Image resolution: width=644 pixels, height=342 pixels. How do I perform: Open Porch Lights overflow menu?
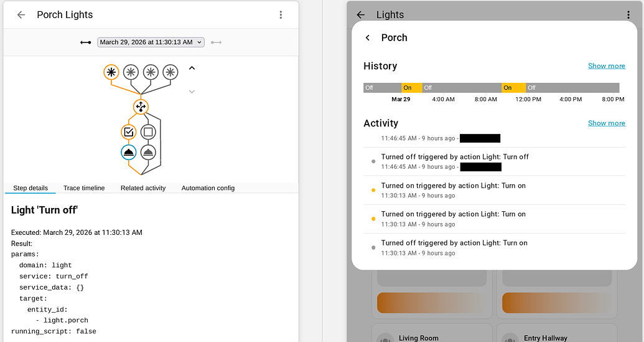coord(281,15)
